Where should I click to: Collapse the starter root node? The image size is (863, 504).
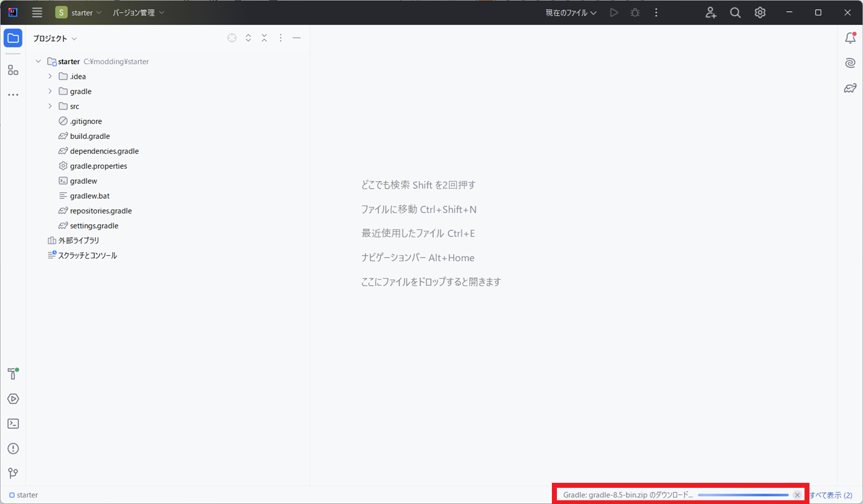tap(39, 62)
